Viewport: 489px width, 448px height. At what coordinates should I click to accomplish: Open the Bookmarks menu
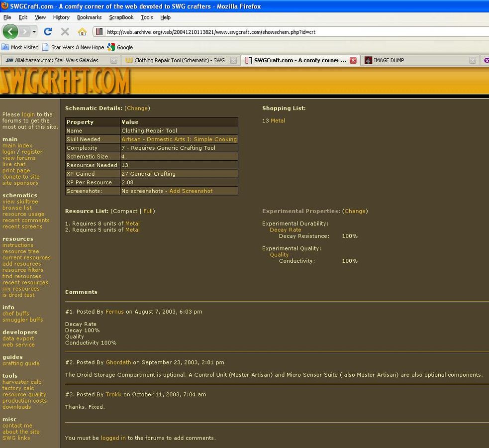(x=89, y=17)
